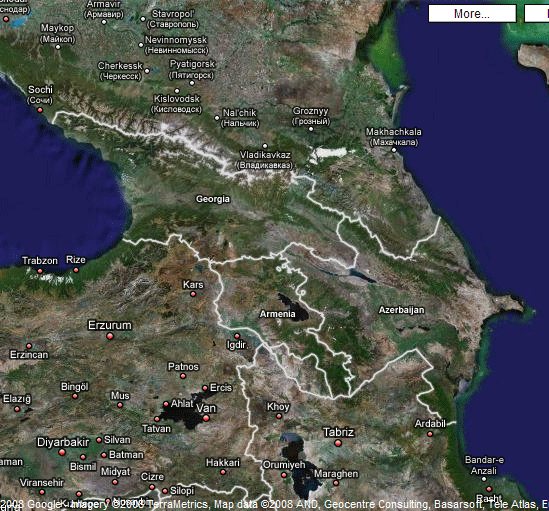Select the Groznyy city marker
This screenshot has width=549, height=511.
tap(311, 129)
